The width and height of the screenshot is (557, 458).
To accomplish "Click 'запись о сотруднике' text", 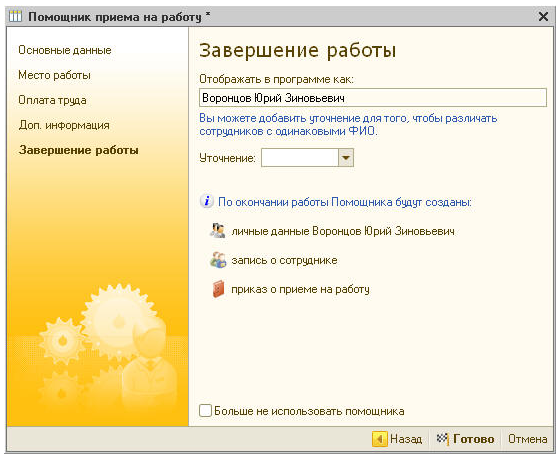I will [284, 260].
